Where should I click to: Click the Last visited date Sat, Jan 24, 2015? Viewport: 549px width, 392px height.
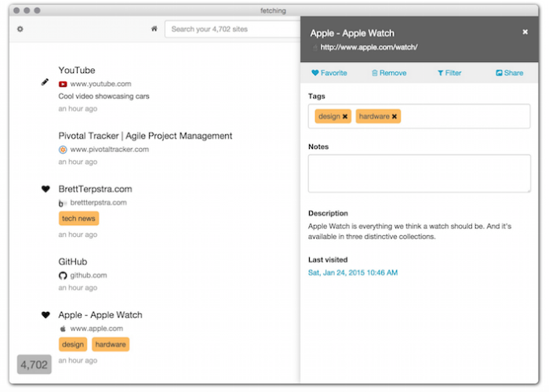tap(353, 273)
